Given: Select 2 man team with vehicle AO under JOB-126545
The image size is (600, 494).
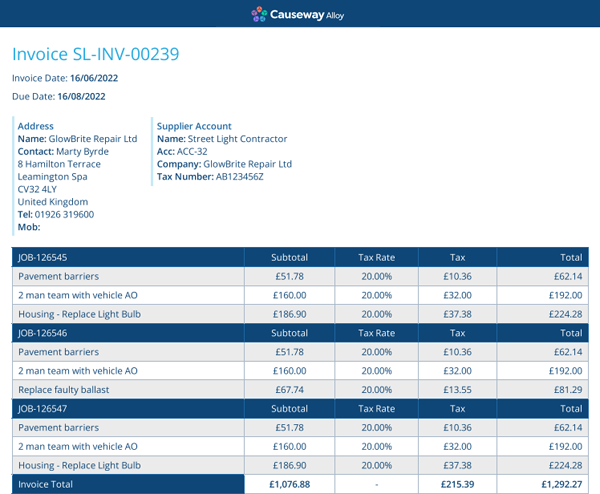Looking at the screenshot, I should 78,295.
